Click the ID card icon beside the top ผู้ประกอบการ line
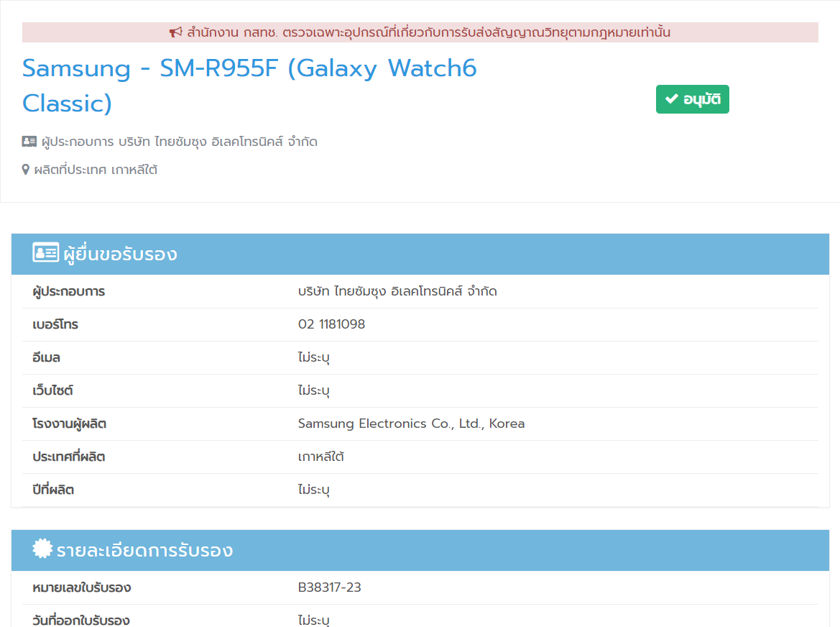Image resolution: width=840 pixels, height=627 pixels. coord(29,142)
